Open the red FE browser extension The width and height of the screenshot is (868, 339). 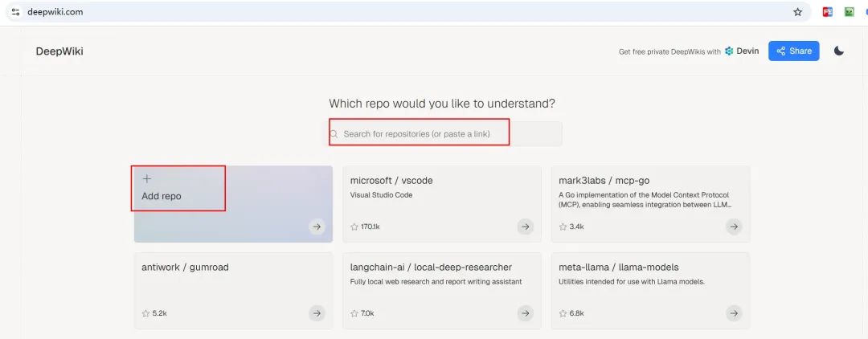click(828, 11)
